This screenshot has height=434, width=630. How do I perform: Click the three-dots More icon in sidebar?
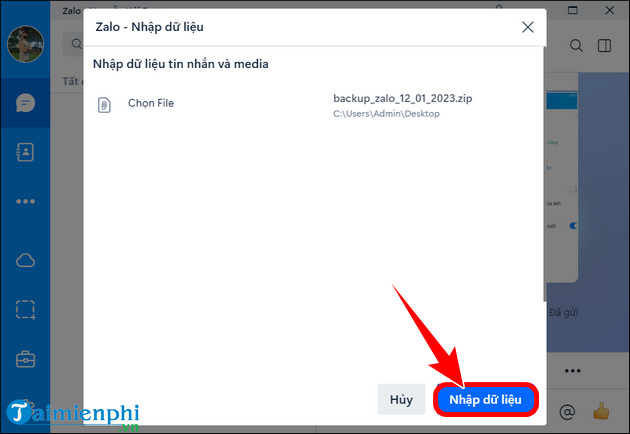point(24,201)
